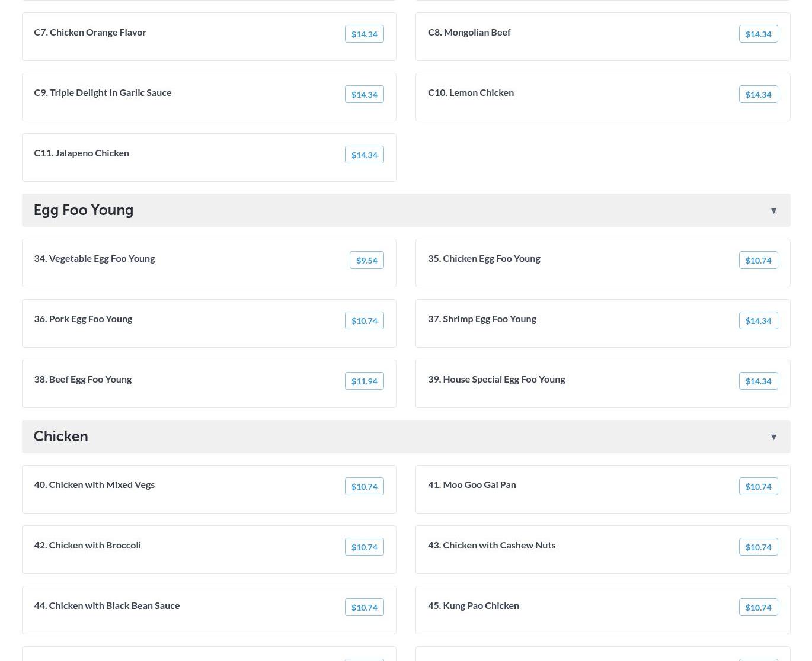The height and width of the screenshot is (661, 812).
Task: Click the price button for Chicken with Broccoli
Action: [x=365, y=547]
